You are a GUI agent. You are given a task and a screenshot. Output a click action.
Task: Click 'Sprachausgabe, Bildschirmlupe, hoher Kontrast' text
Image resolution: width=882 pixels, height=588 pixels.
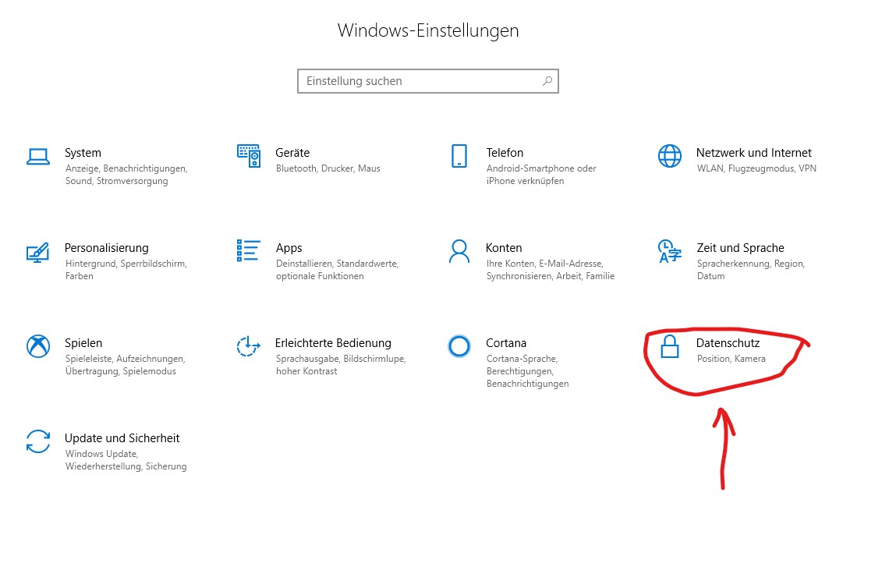point(341,365)
